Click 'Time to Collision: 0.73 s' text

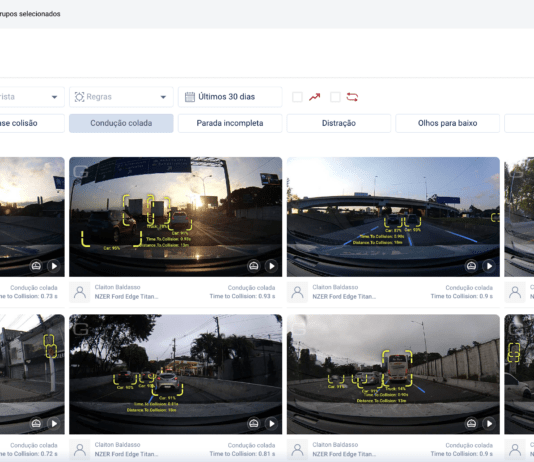pyautogui.click(x=29, y=296)
